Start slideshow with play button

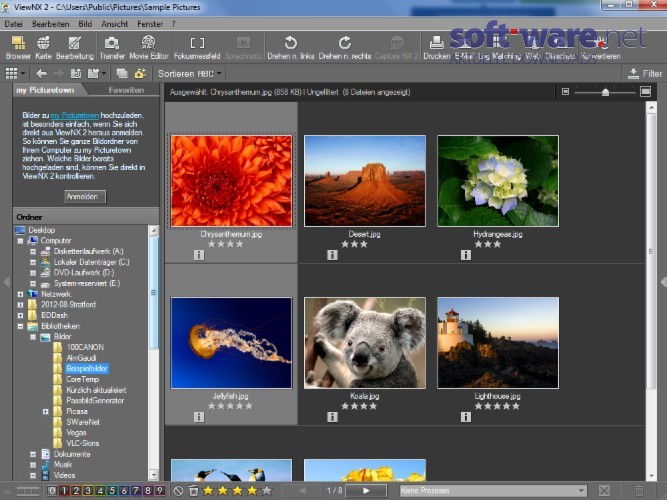coord(366,491)
